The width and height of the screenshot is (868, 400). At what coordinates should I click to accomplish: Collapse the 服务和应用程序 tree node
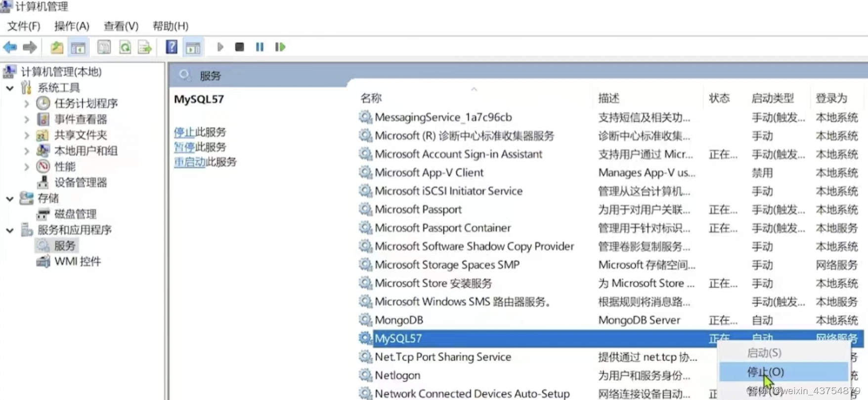click(10, 230)
